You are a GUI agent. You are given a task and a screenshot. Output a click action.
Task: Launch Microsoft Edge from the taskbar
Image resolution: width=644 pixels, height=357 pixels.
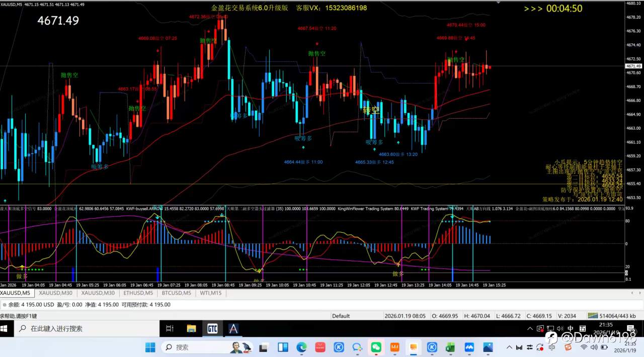(x=301, y=347)
